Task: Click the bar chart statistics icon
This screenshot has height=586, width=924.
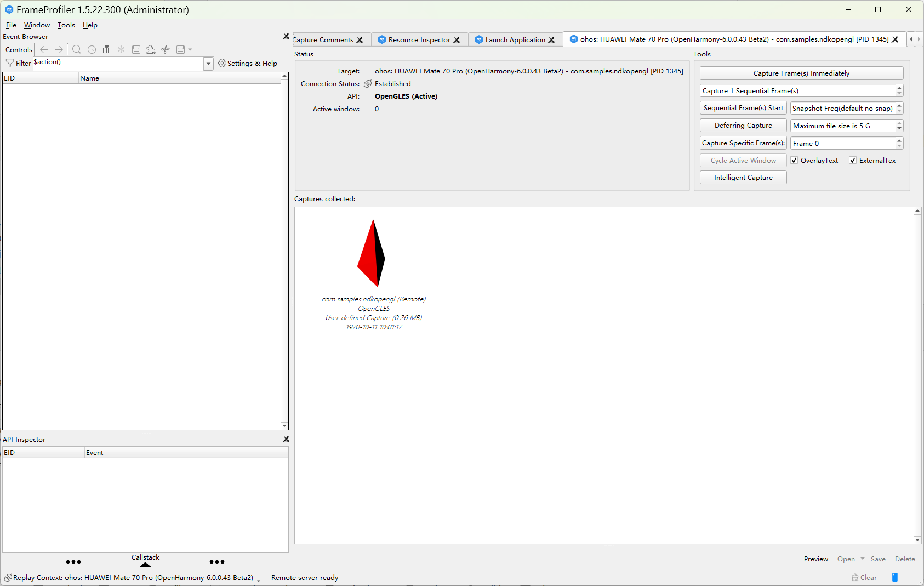Action: [x=106, y=49]
